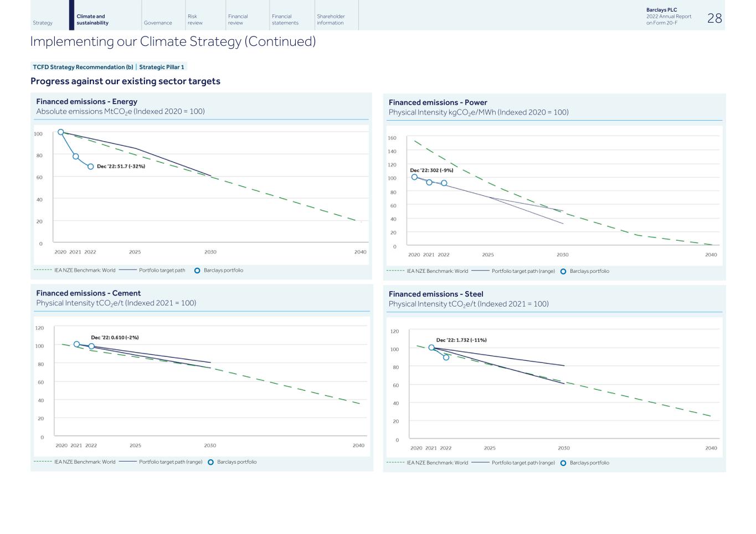
Task: Select the 2020 data point circle in Energy chart
Action: (61, 132)
